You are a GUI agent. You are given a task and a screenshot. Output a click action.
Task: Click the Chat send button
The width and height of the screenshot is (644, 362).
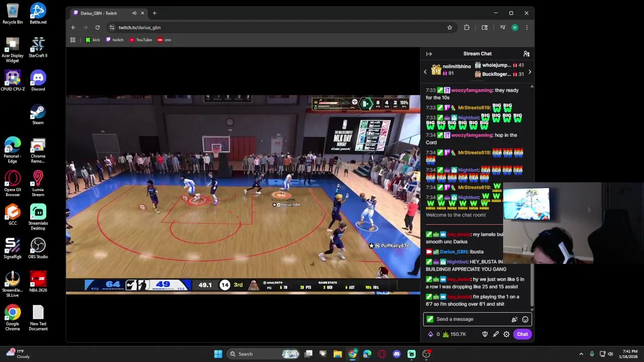point(522,334)
